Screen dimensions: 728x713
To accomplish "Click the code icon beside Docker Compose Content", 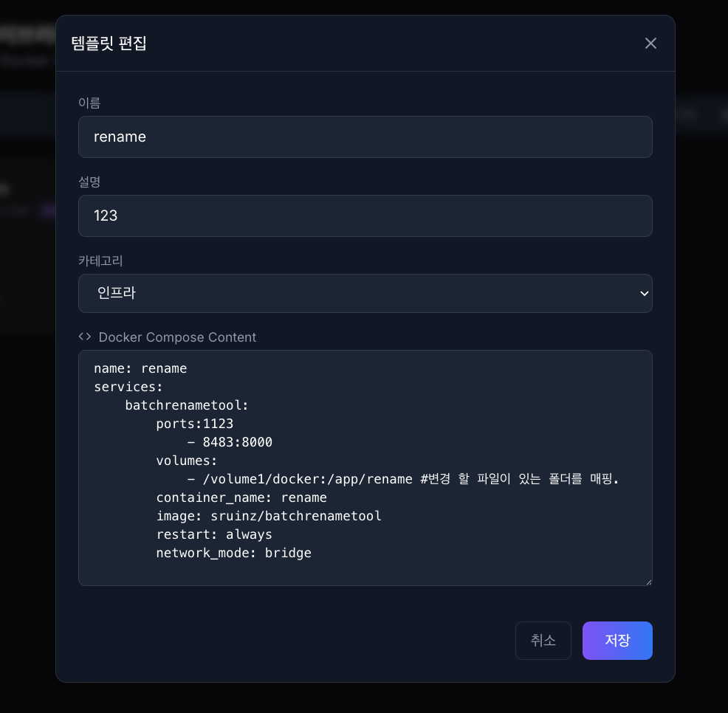I will coord(85,337).
